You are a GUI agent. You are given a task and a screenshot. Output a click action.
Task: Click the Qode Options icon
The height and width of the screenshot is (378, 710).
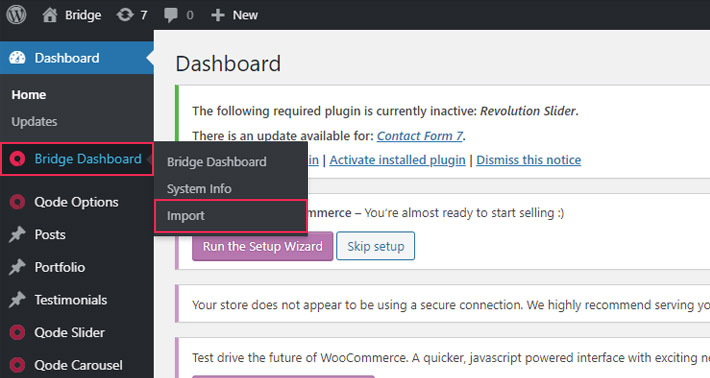(x=18, y=202)
